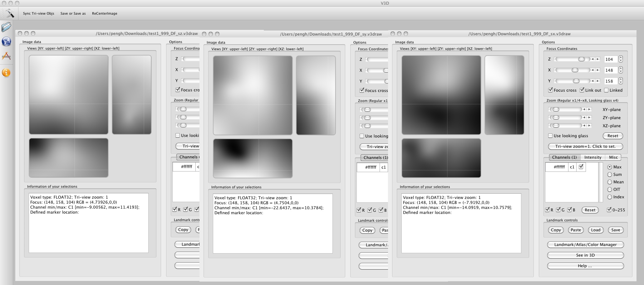Click Sync Tri-view Objs in toolbar
The image size is (644, 285).
[38, 13]
